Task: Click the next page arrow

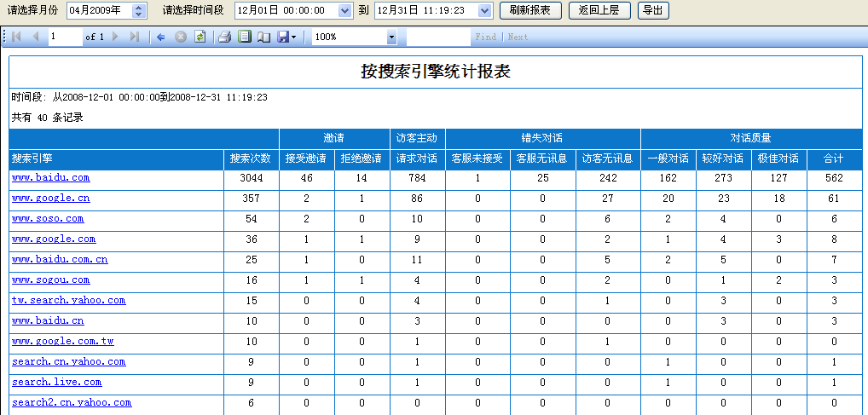Action: (x=115, y=37)
